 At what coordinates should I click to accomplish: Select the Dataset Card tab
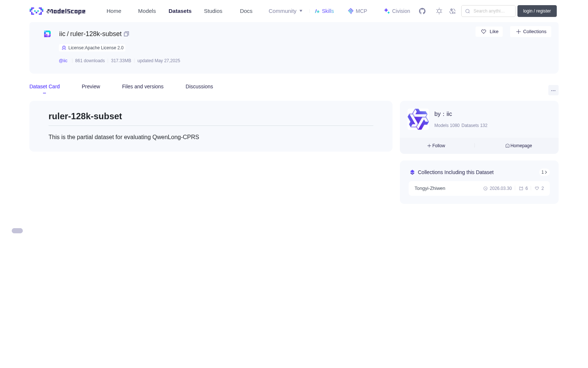44,86
